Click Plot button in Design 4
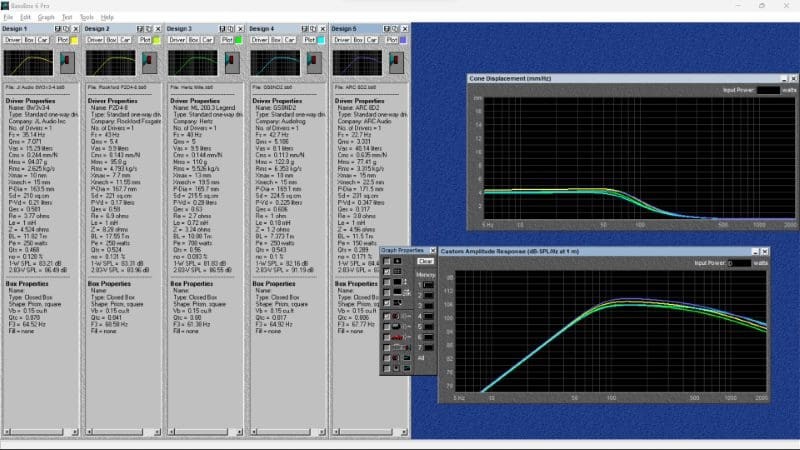800x450 pixels. click(x=309, y=40)
